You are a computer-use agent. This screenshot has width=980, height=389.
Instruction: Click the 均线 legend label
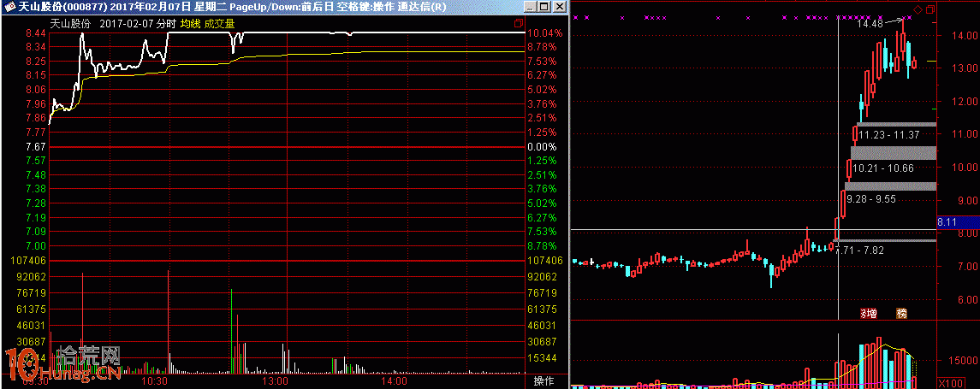point(190,24)
